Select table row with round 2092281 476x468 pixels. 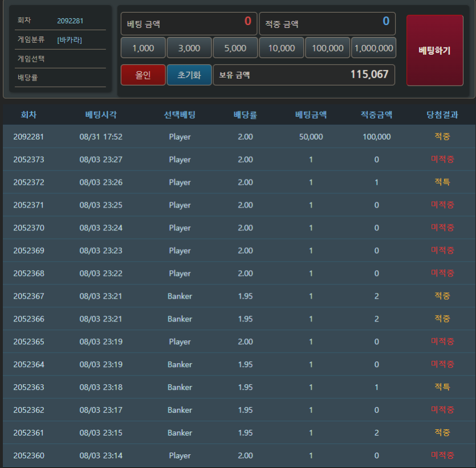click(x=239, y=137)
